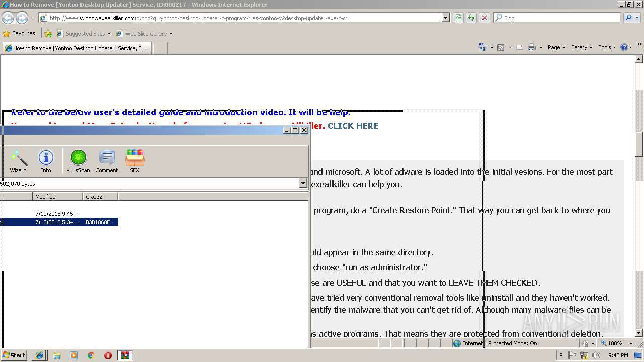Expand Print options dropdown arrow
Viewport: 644px width, 362px height.
(x=541, y=47)
